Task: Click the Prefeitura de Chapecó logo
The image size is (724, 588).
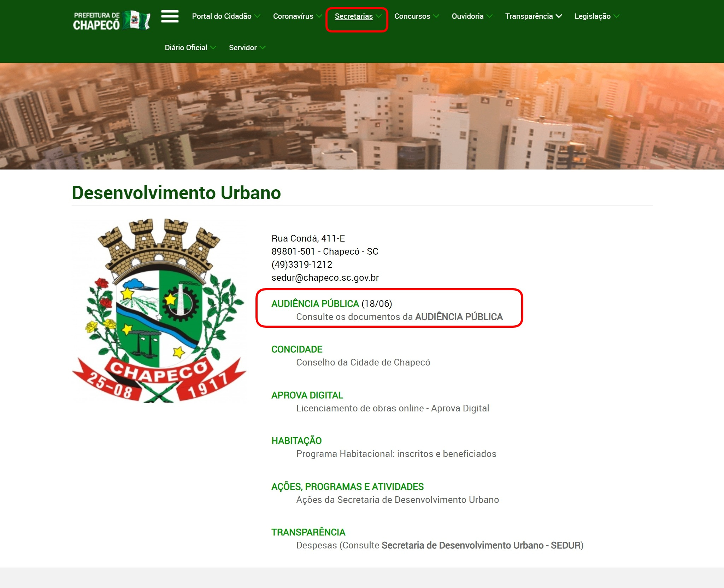Action: (x=111, y=20)
